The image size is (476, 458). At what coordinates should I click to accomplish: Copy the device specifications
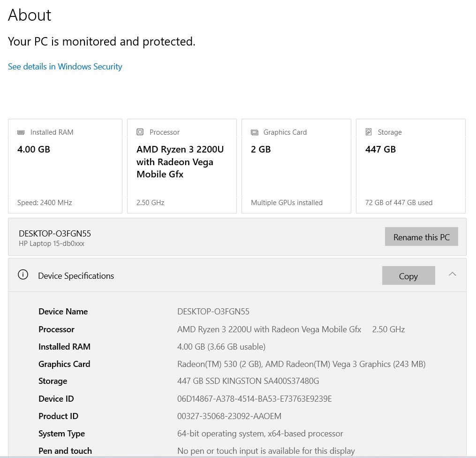pyautogui.click(x=408, y=276)
